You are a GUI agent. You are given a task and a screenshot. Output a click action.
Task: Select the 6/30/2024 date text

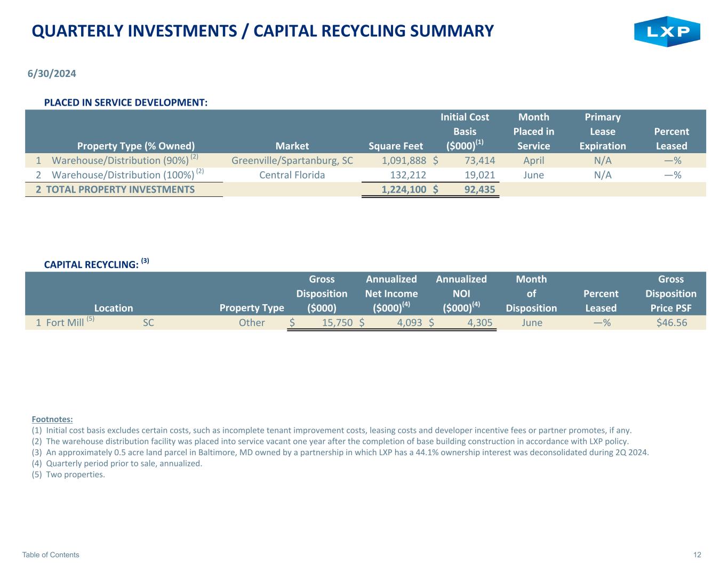pos(52,74)
